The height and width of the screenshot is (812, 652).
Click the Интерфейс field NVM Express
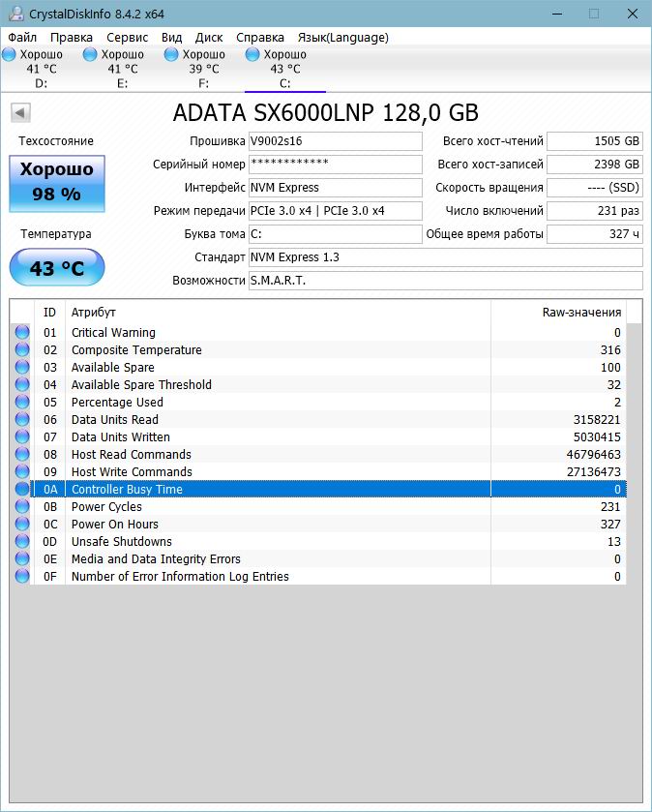[336, 188]
